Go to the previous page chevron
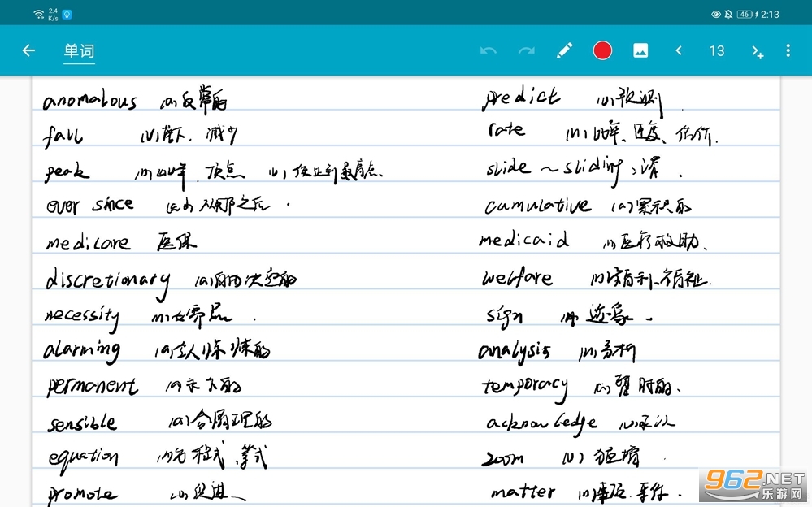The width and height of the screenshot is (812, 507). coord(679,50)
